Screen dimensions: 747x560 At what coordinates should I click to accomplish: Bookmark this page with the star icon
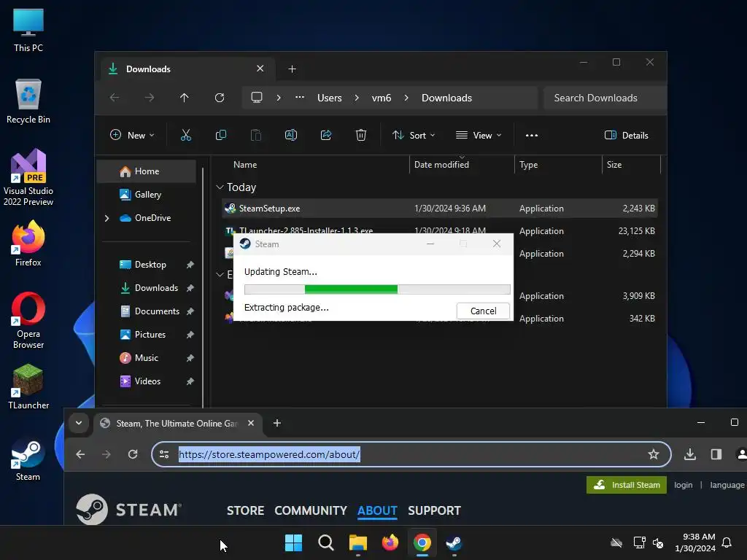(654, 454)
